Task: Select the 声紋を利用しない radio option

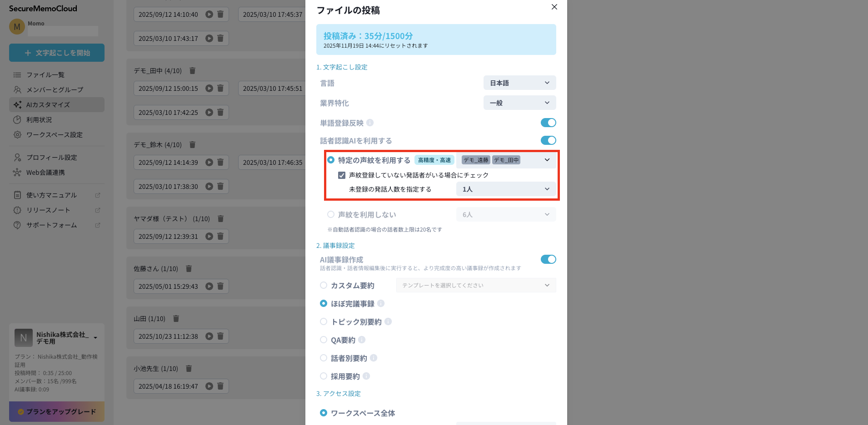Action: tap(331, 215)
